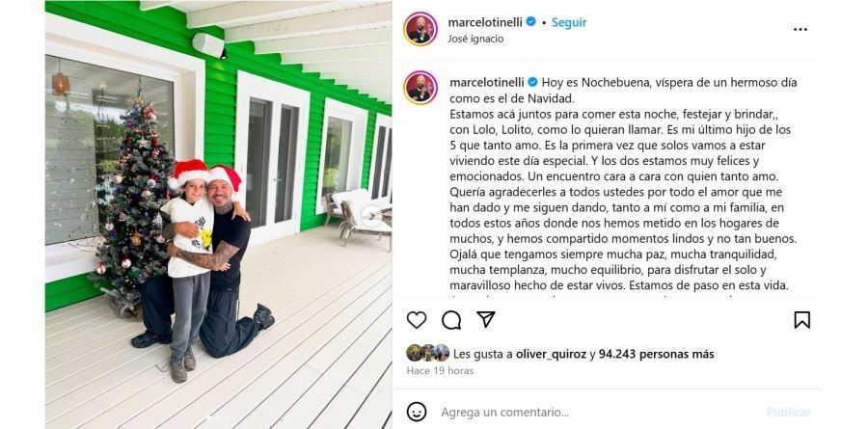Click Publicar to post comment

click(x=788, y=413)
